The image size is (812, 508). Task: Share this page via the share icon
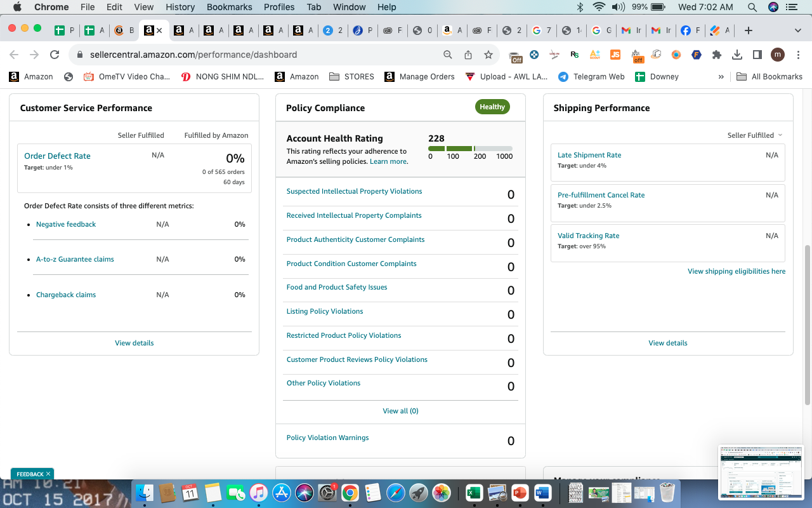point(468,55)
